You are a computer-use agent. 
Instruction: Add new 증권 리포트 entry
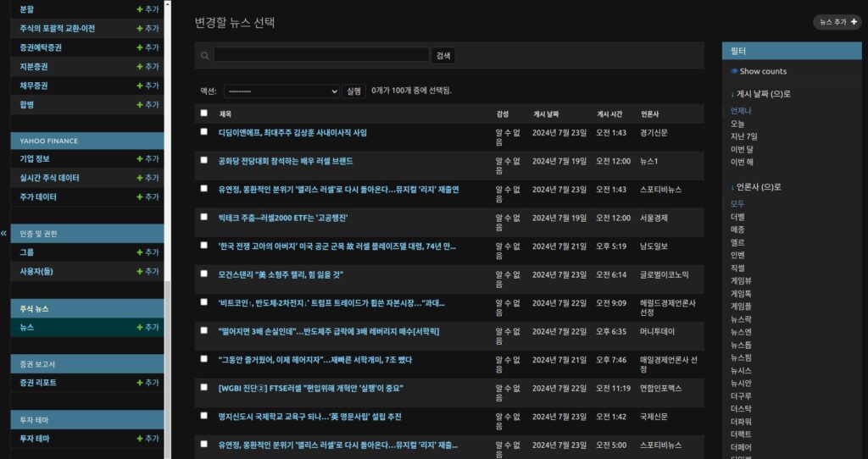[x=147, y=383]
